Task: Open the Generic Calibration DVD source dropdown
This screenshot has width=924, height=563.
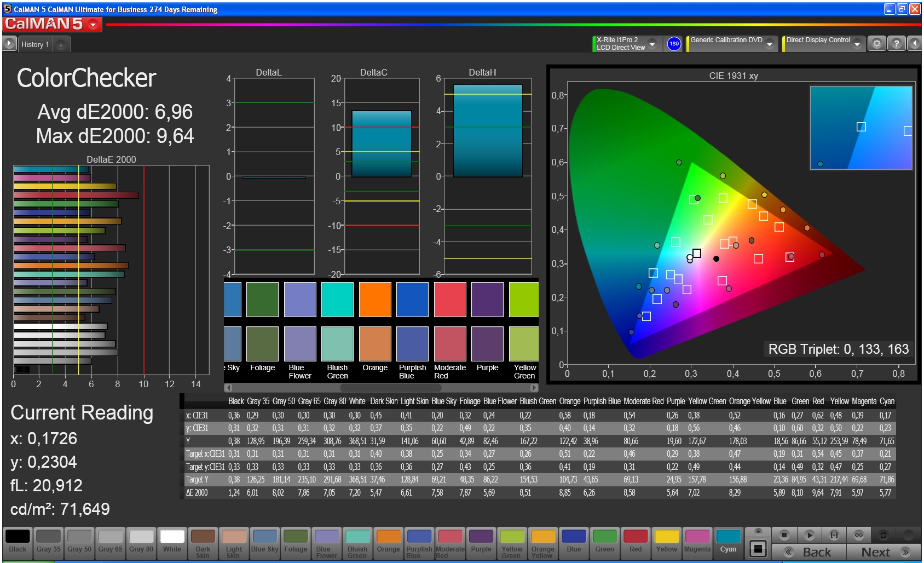Action: (x=770, y=44)
